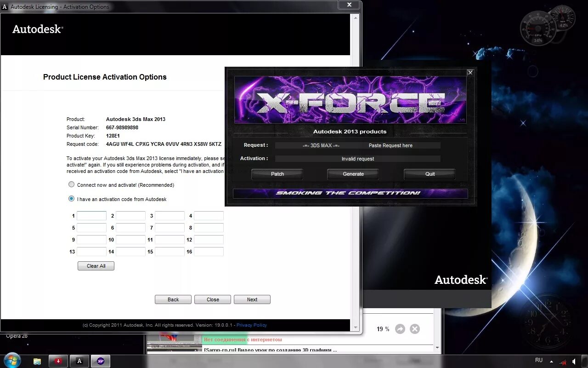This screenshot has height=368, width=588.
Task: Click activation code field 12
Action: pyautogui.click(x=209, y=240)
